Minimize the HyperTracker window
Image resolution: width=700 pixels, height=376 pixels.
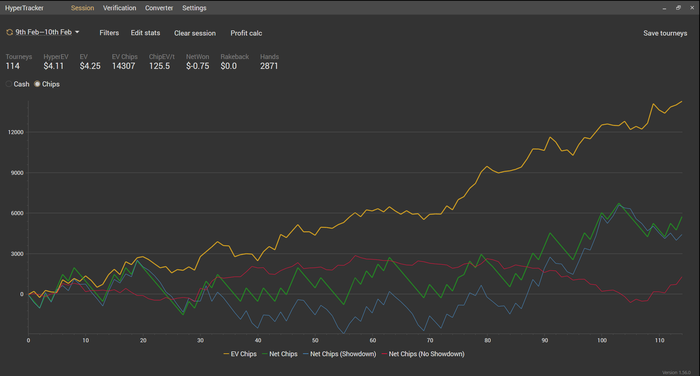(x=664, y=8)
